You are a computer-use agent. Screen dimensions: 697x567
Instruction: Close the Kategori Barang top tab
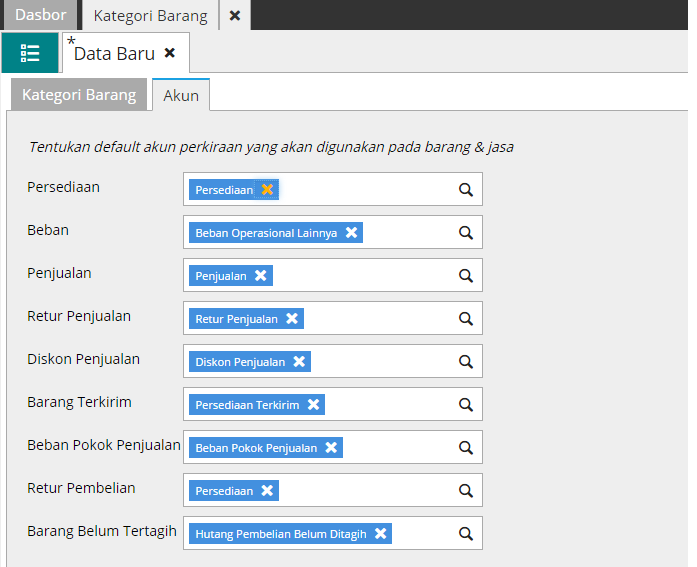pyautogui.click(x=234, y=15)
